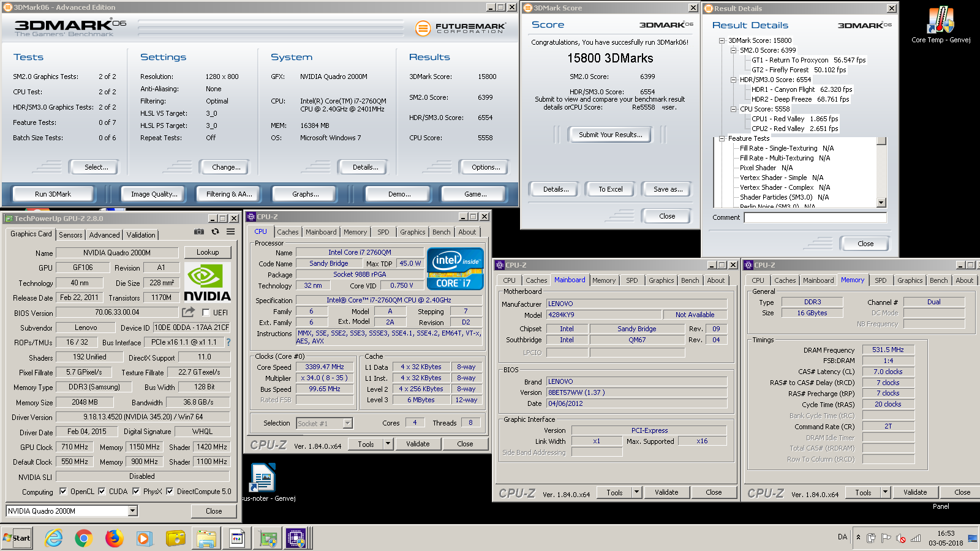Launch Internet Explorer from taskbar
980x551 pixels.
54,538
